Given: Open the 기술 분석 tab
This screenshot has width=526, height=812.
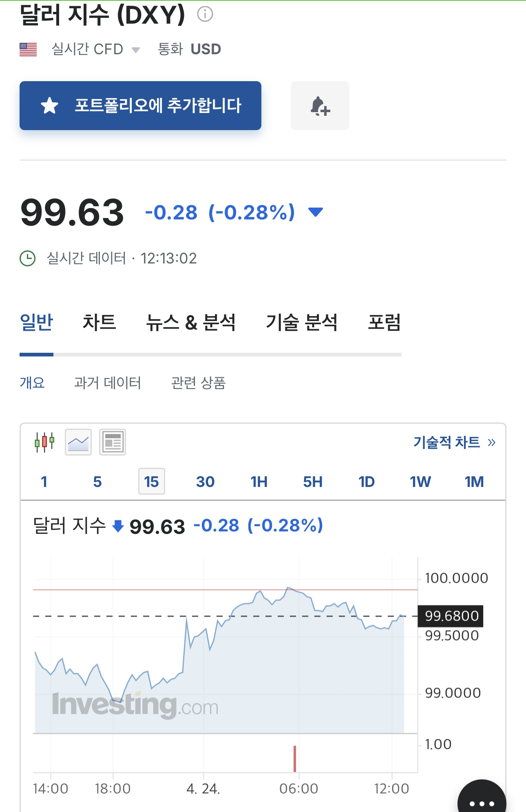Looking at the screenshot, I should (x=302, y=322).
